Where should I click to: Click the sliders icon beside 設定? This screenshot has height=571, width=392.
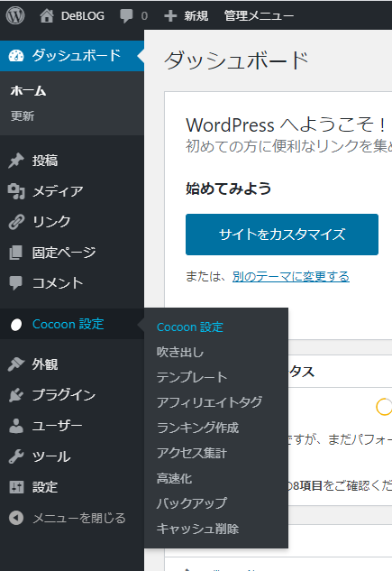tap(16, 487)
